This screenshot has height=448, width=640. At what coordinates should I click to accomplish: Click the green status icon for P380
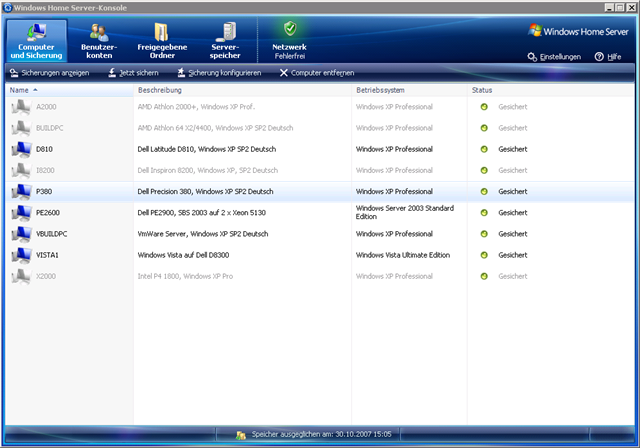[484, 191]
